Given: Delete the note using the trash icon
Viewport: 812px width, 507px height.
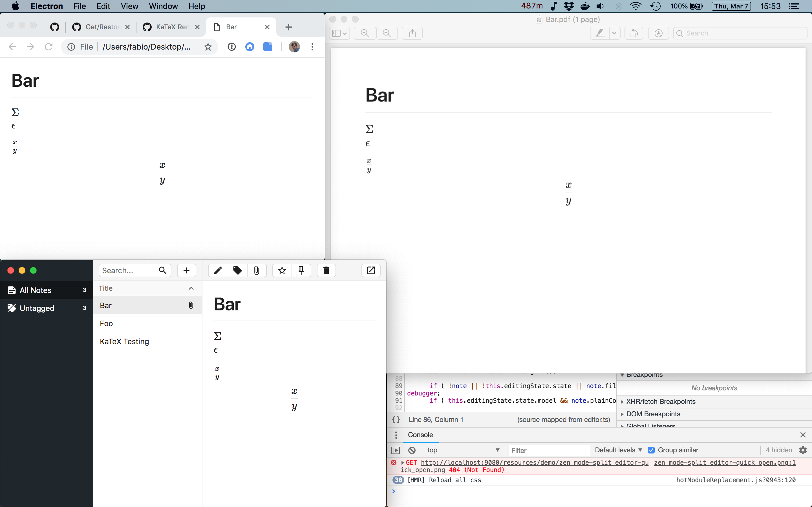Looking at the screenshot, I should click(x=326, y=270).
